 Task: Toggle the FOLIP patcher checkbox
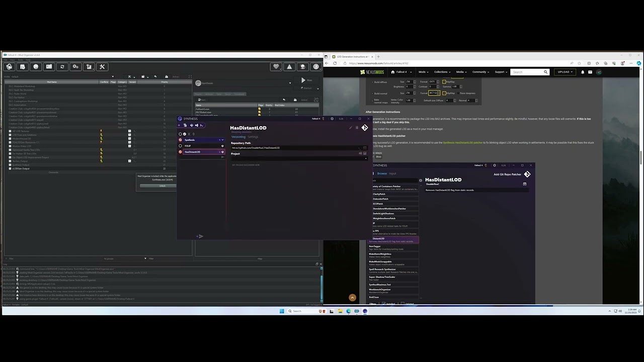(180, 146)
